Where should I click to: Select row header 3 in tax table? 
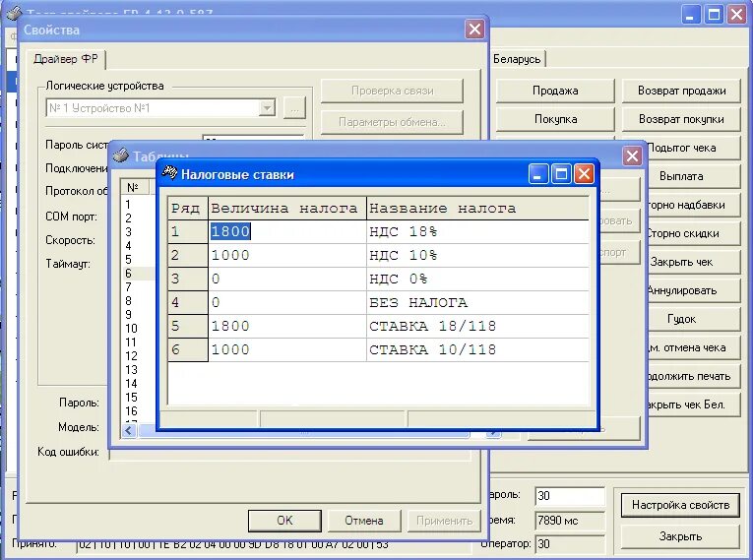188,279
